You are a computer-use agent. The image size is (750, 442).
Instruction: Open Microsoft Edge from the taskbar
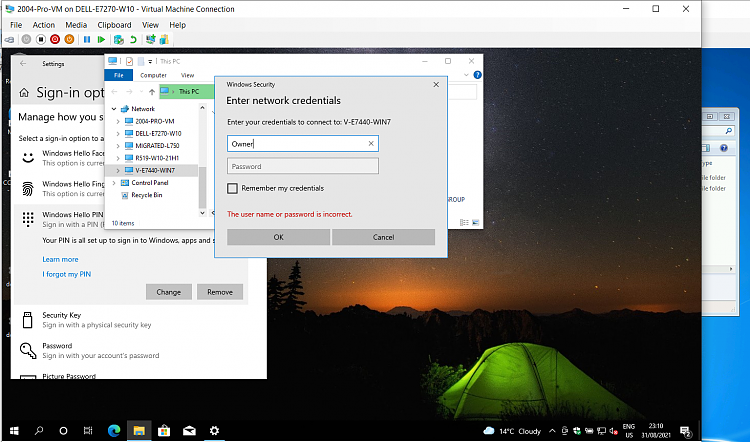(114, 431)
